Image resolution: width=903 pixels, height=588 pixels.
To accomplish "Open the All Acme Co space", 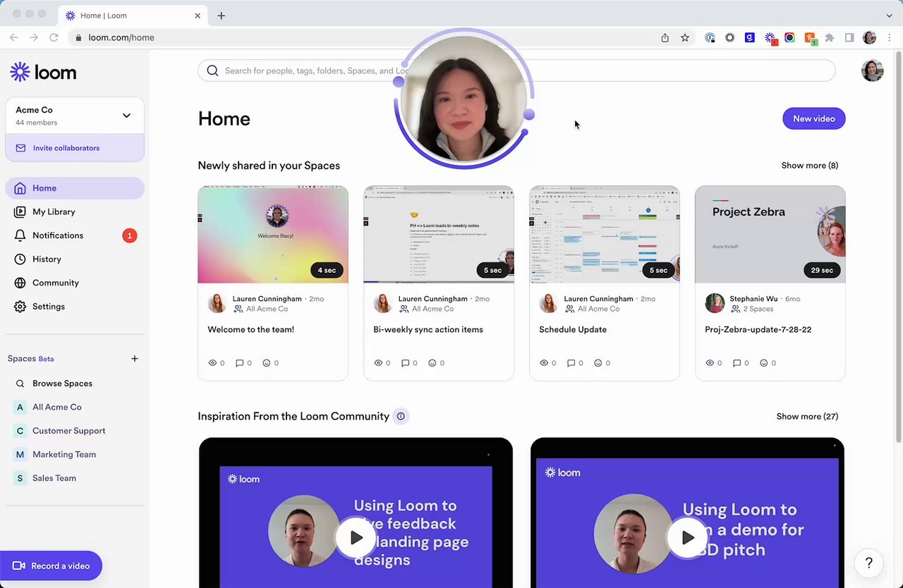I will coord(56,407).
